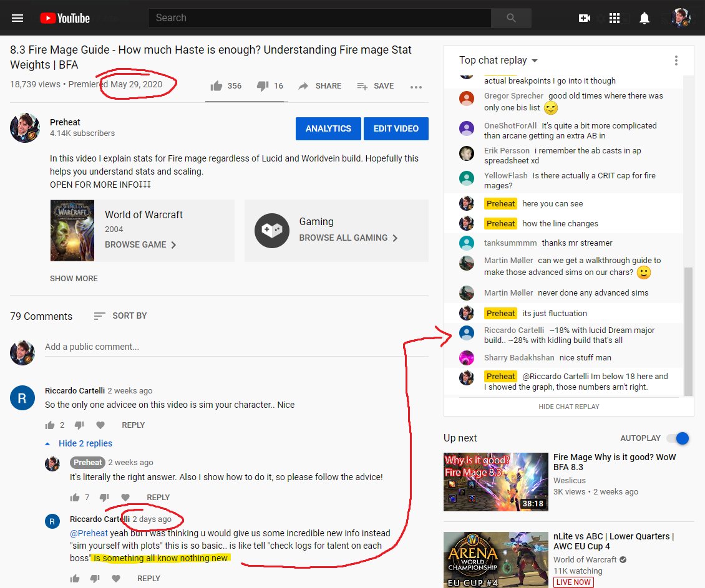
Task: Click BROWSE ALL GAMING link
Action: click(x=349, y=238)
